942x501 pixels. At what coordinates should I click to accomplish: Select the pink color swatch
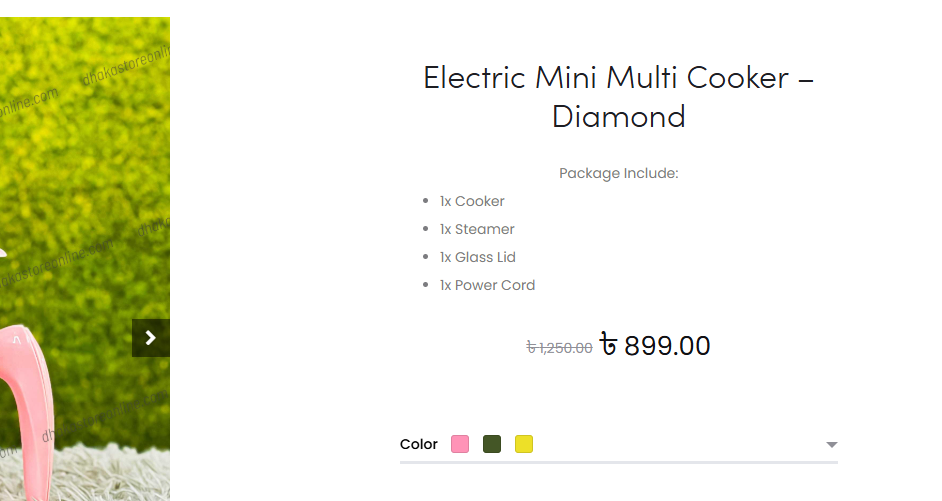[460, 444]
